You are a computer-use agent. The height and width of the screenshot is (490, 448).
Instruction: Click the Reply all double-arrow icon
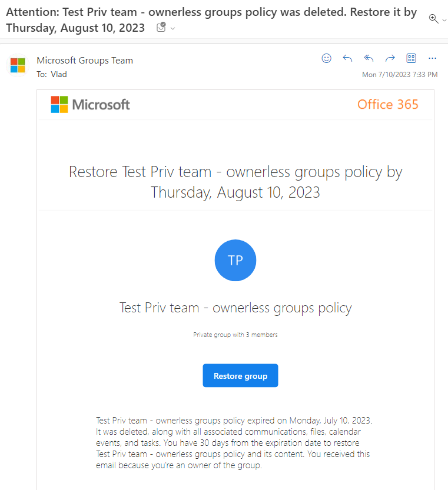[369, 58]
